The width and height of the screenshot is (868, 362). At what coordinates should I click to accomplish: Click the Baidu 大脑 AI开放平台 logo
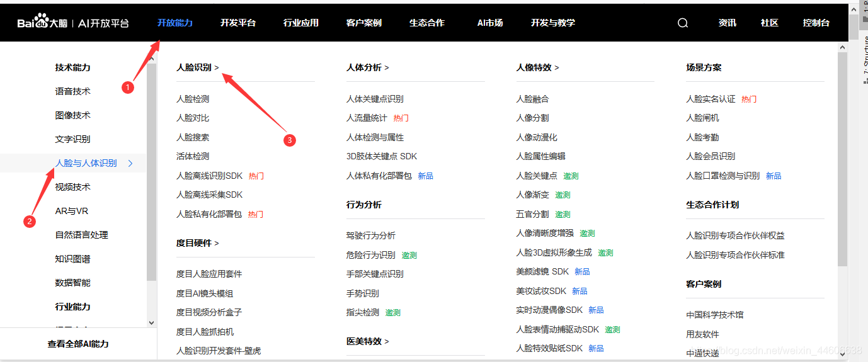(73, 23)
